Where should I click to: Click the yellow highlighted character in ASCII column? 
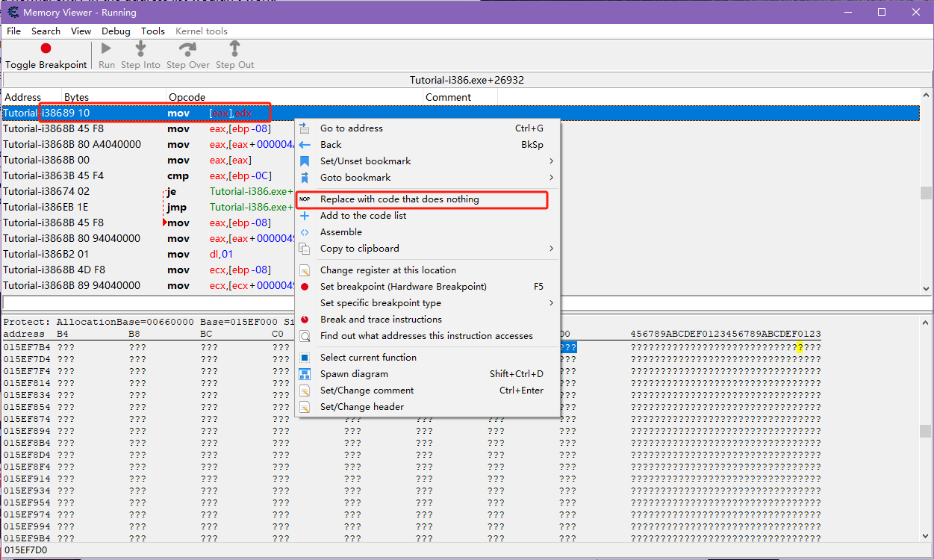tap(800, 347)
